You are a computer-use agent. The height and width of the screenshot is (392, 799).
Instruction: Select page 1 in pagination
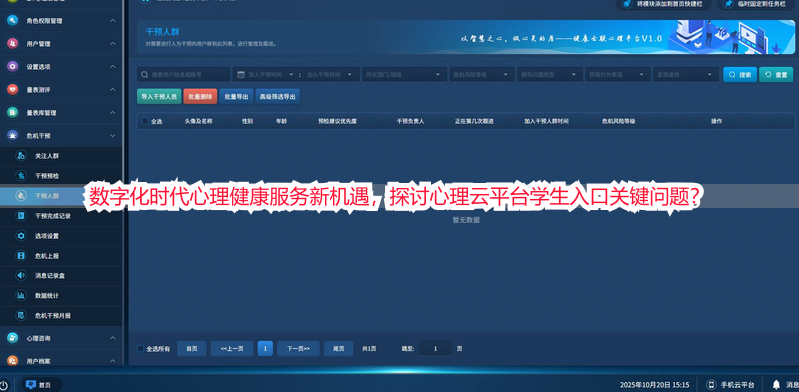click(265, 349)
